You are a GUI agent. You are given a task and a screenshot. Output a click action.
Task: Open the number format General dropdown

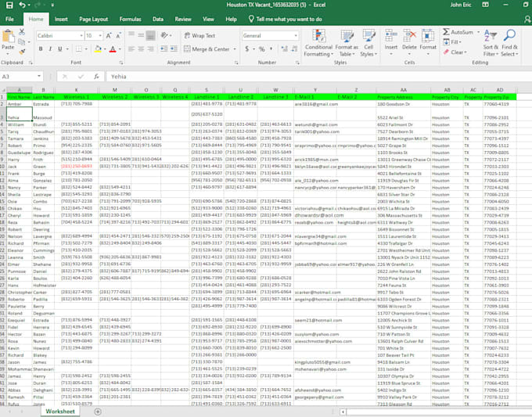click(296, 36)
